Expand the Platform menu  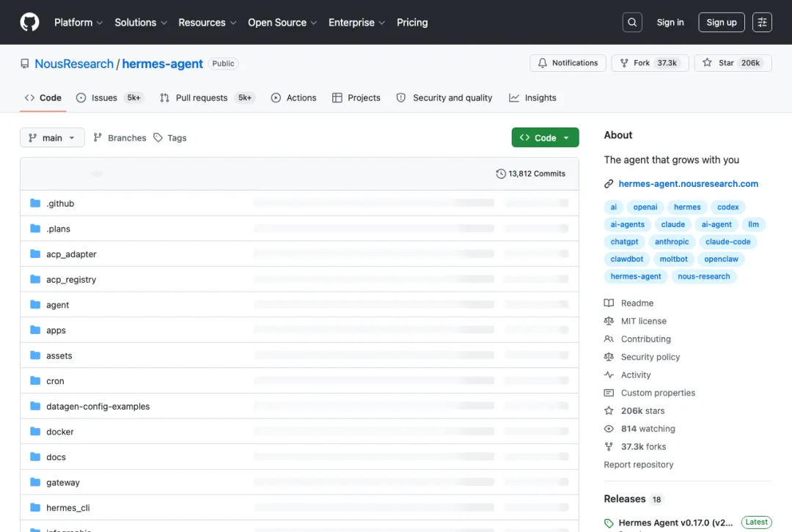click(78, 23)
